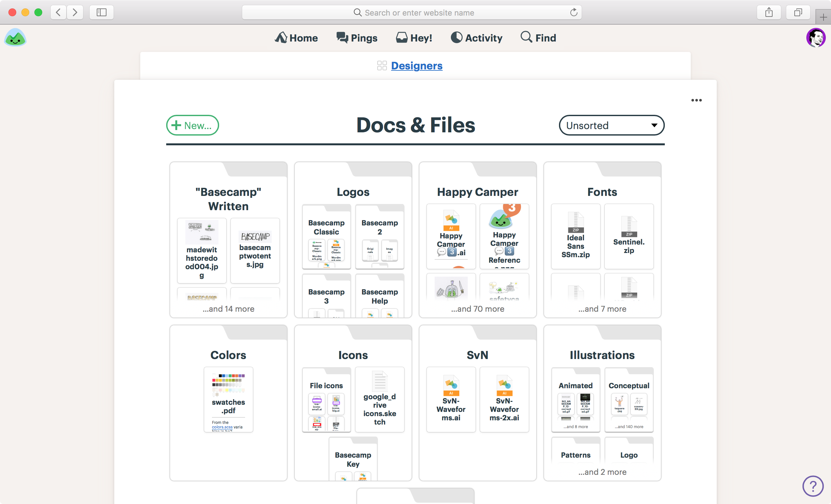Open the Happy Camper folder title
This screenshot has width=831, height=504.
tap(478, 192)
